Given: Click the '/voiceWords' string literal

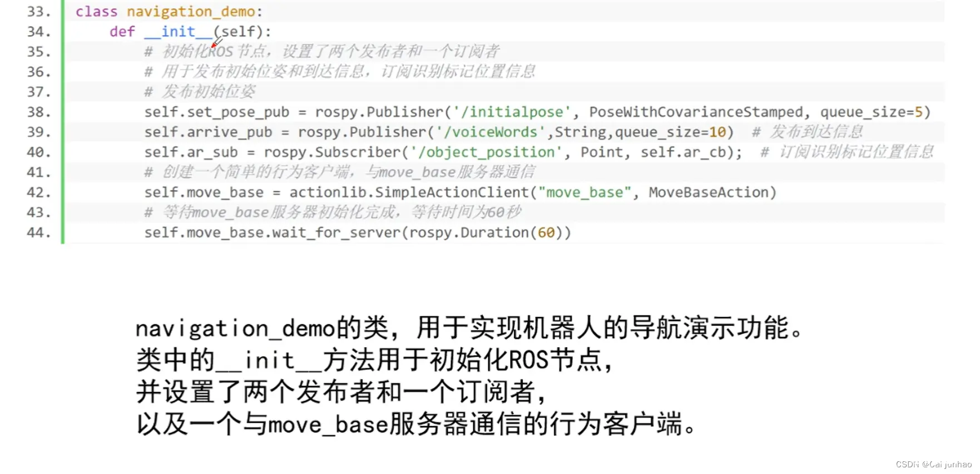Looking at the screenshot, I should tap(491, 132).
